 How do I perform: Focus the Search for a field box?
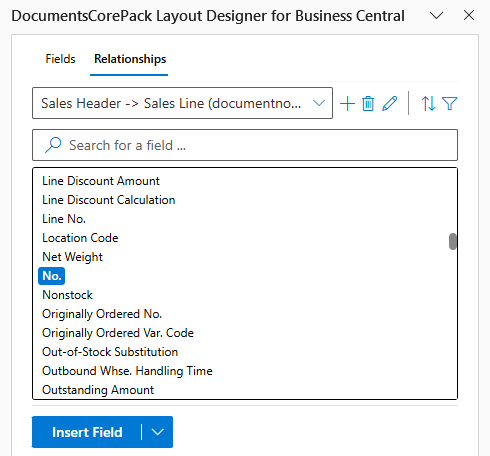coord(245,145)
